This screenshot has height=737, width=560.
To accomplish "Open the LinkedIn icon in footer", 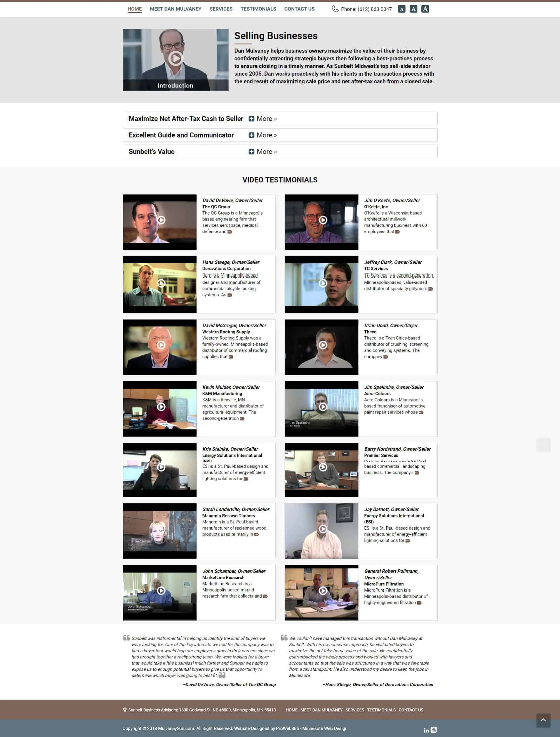I will 426,730.
